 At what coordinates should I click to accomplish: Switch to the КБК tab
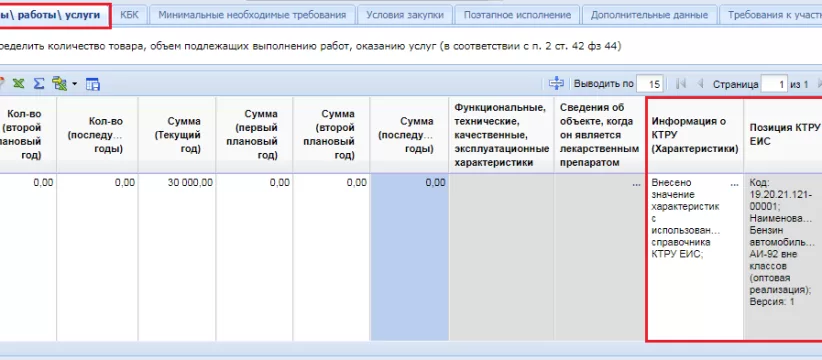(x=129, y=15)
